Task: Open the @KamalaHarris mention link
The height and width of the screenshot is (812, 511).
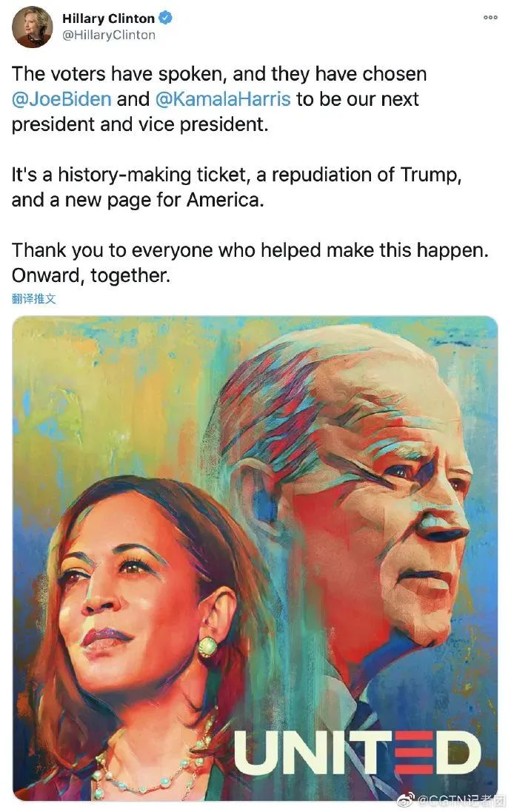Action: coord(223,99)
